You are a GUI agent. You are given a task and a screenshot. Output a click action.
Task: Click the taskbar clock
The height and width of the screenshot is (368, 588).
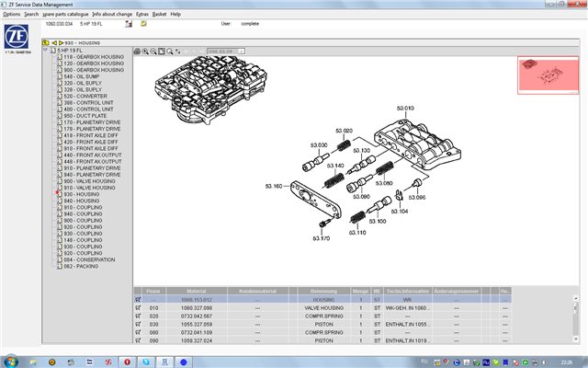(566, 362)
